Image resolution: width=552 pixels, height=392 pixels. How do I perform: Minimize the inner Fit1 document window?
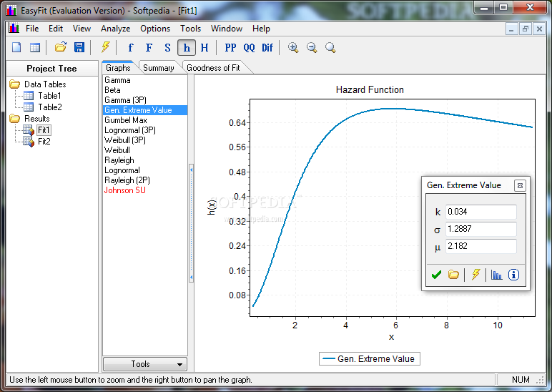pyautogui.click(x=511, y=29)
